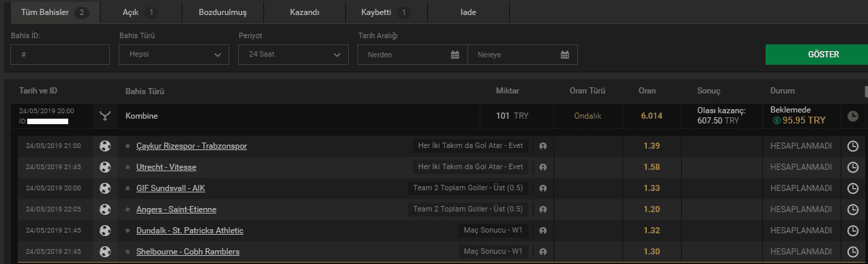Viewport: 868px width, 264px height.
Task: Click the Kombine bet type icon
Action: pyautogui.click(x=104, y=116)
